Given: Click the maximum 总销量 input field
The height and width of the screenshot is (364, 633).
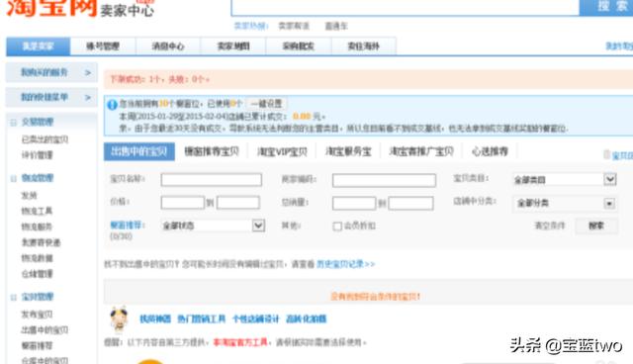Looking at the screenshot, I should tap(411, 203).
